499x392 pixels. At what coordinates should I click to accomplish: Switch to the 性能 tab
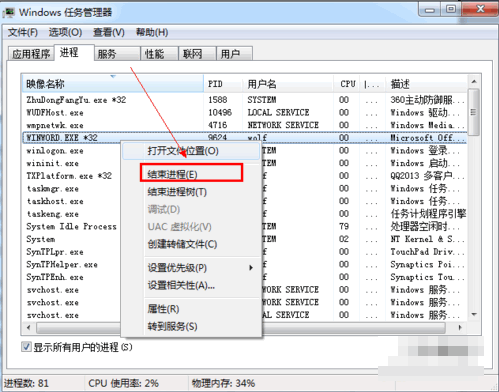pyautogui.click(x=159, y=54)
